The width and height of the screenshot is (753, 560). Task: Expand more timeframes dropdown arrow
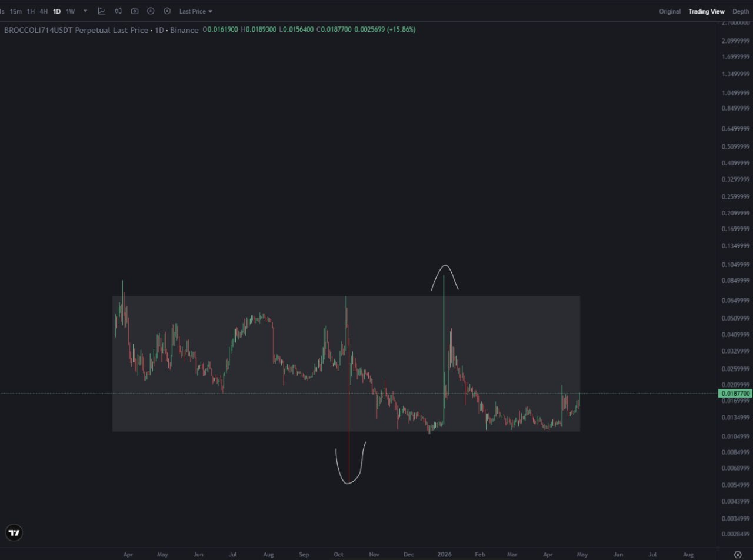[85, 11]
